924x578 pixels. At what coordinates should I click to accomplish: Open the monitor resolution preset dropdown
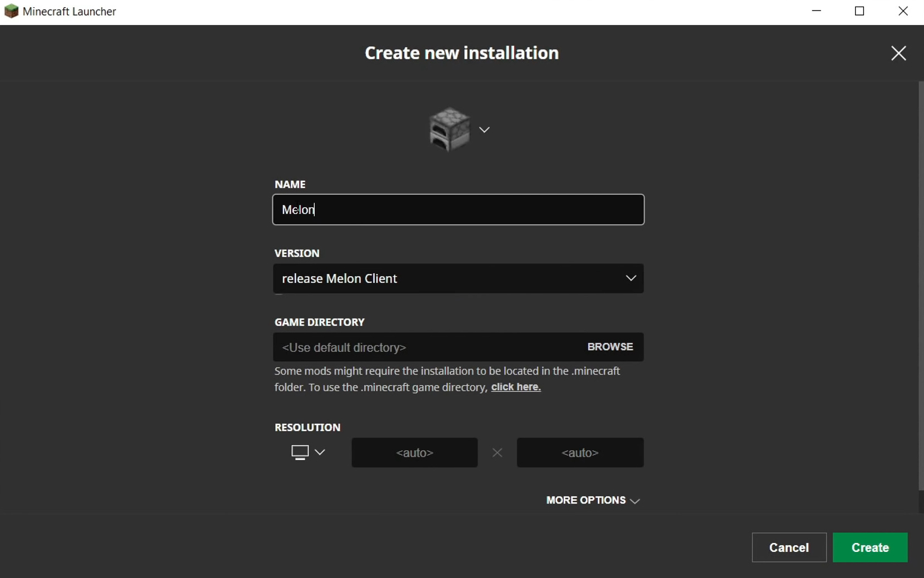308,452
